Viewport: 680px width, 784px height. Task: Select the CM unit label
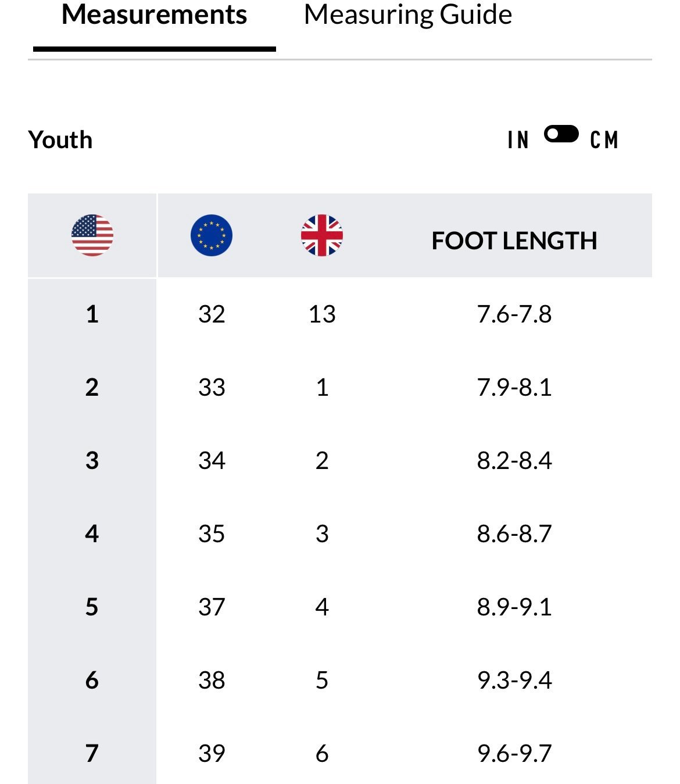(604, 140)
